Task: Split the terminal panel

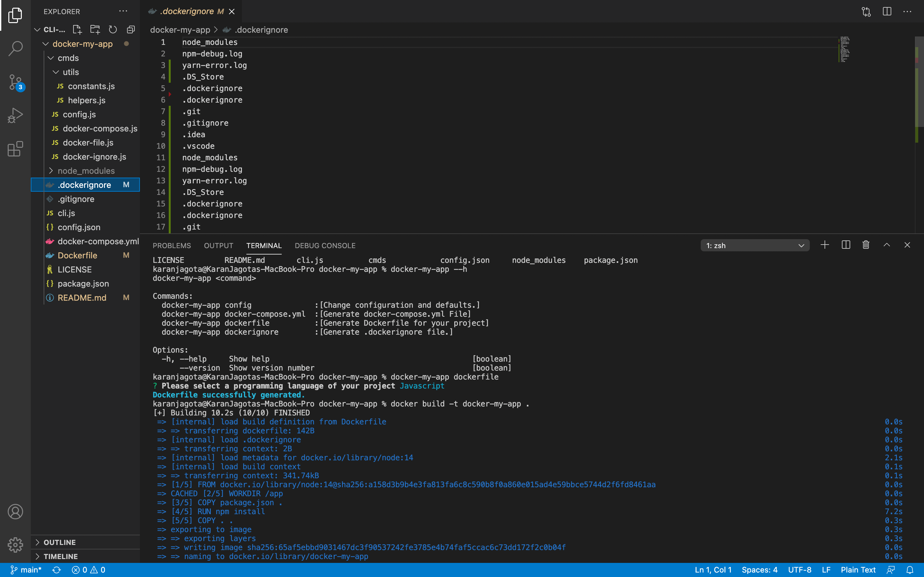Action: click(x=845, y=245)
